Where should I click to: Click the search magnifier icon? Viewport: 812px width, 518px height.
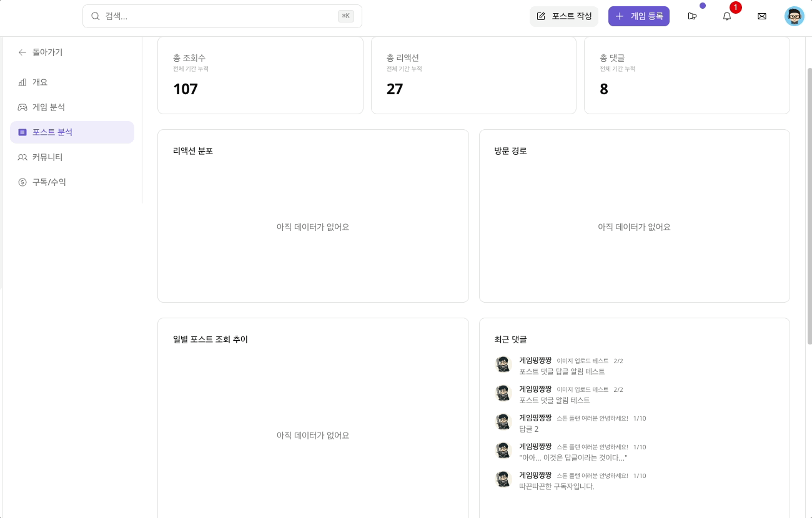point(96,16)
